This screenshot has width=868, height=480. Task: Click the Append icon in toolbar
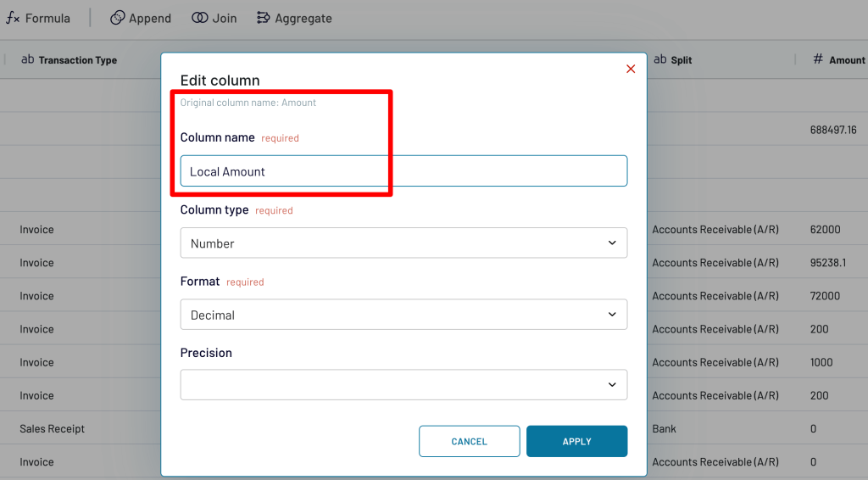point(117,18)
